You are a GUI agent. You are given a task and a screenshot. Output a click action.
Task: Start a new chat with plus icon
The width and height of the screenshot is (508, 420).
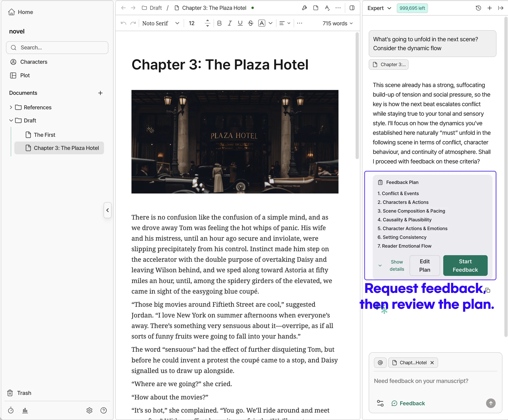tap(489, 8)
